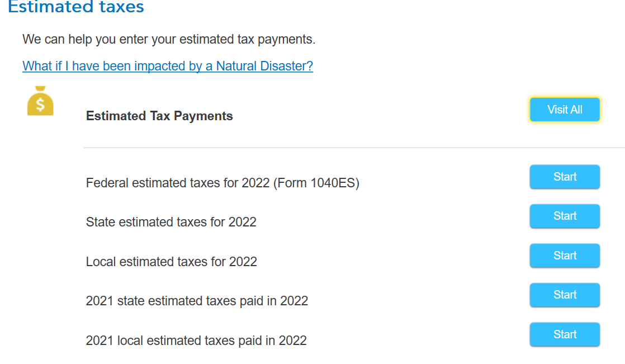Screen dimensions: 625x364
Task: Start State estimated taxes for 2022
Action: click(565, 216)
